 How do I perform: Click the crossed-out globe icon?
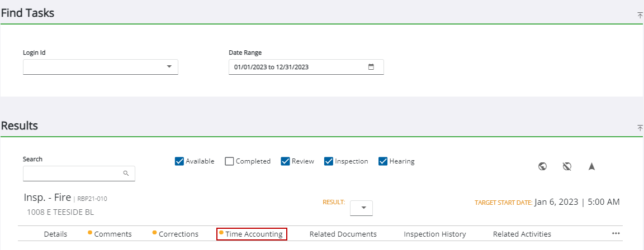click(567, 166)
